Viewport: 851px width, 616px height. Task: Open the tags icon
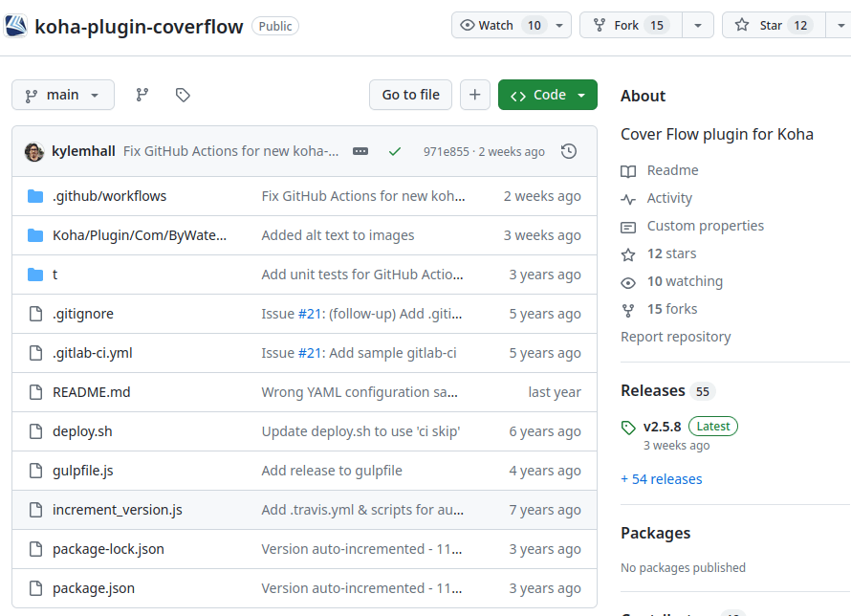pyautogui.click(x=183, y=95)
